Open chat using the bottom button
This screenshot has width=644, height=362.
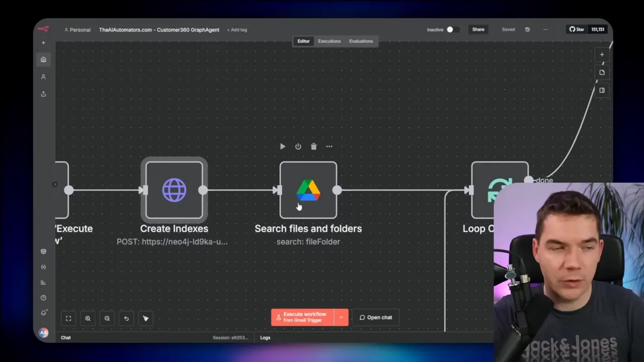click(376, 317)
